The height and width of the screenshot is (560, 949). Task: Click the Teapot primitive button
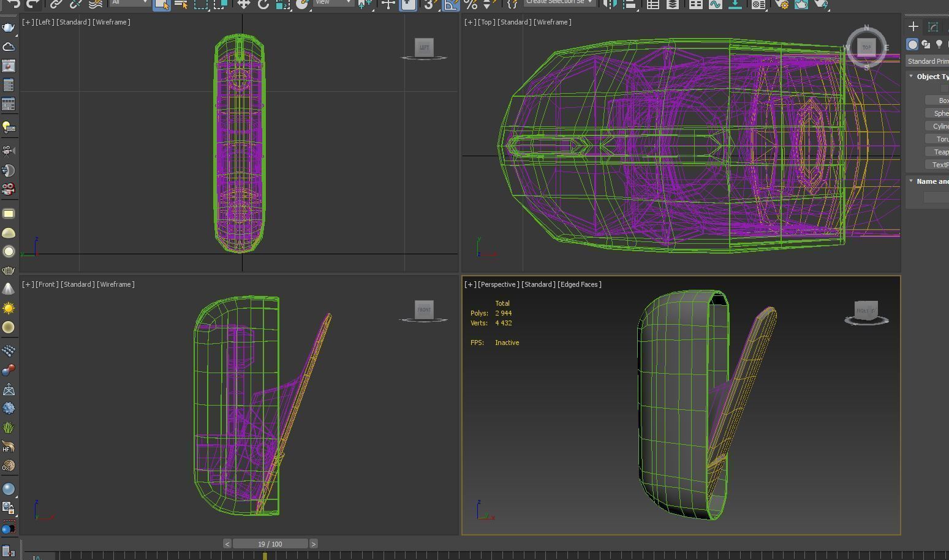tap(937, 152)
